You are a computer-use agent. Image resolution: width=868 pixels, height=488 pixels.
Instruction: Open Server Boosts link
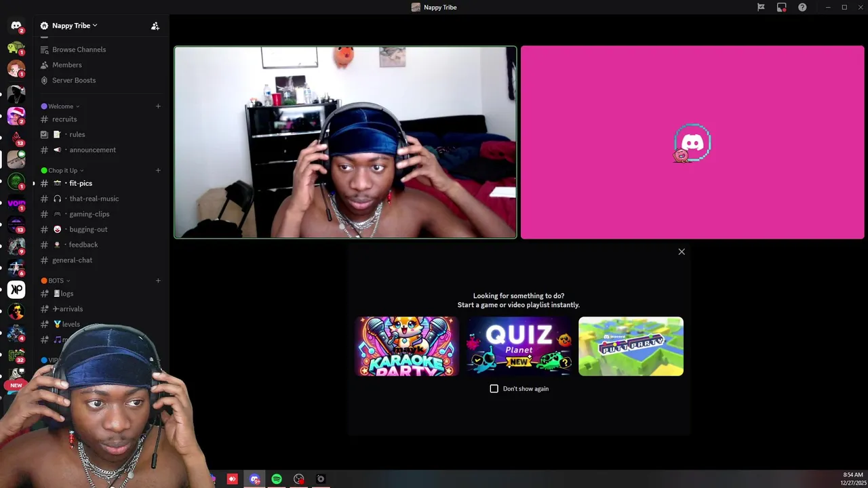click(x=74, y=80)
